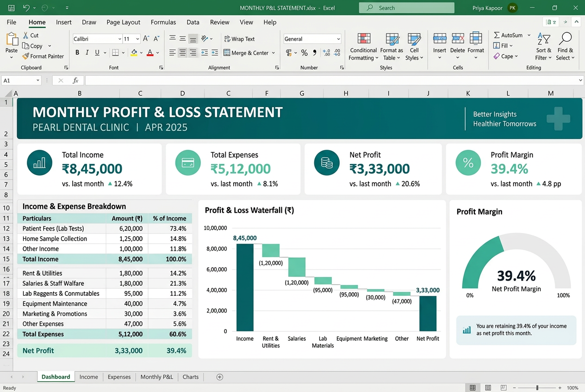Image resolution: width=585 pixels, height=392 pixels.
Task: Apply the Fill Color bucket icon
Action: pos(134,53)
